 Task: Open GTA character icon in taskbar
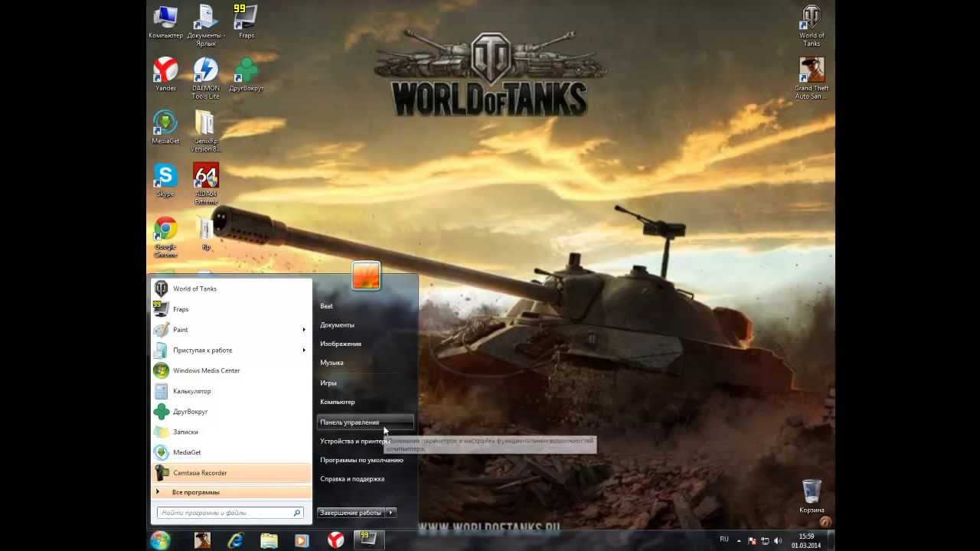click(x=202, y=540)
